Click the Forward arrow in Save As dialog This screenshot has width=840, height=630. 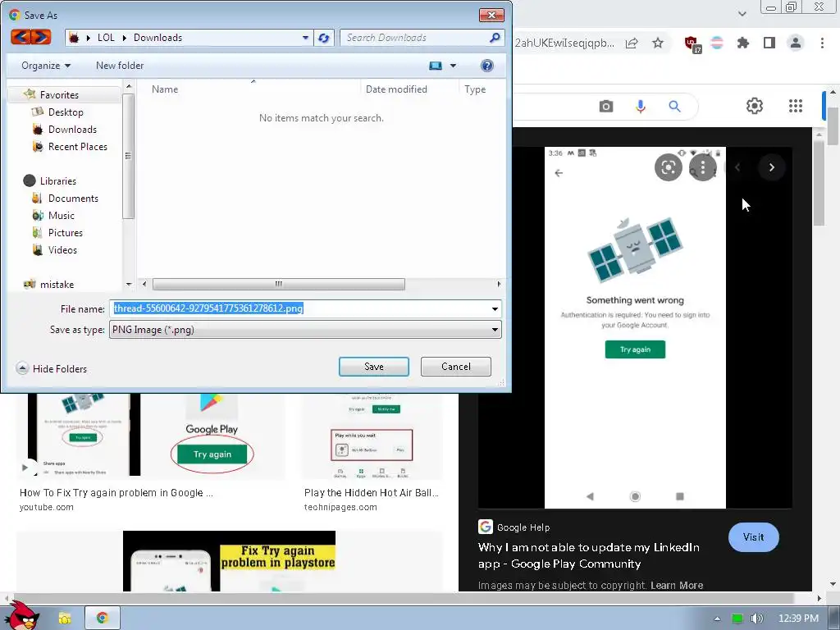click(41, 37)
